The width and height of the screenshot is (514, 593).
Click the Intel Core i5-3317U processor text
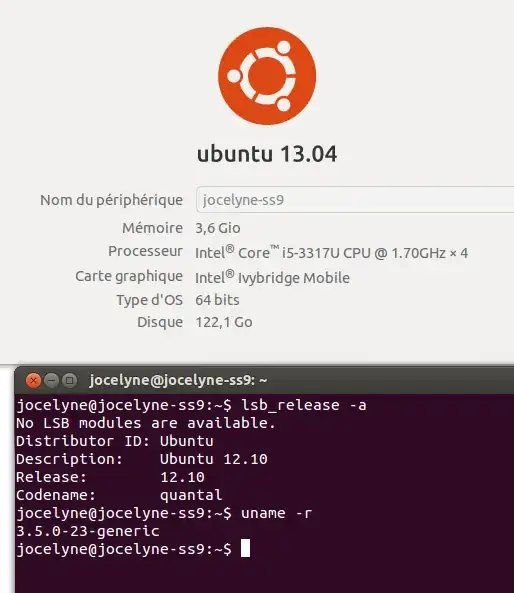tap(332, 252)
